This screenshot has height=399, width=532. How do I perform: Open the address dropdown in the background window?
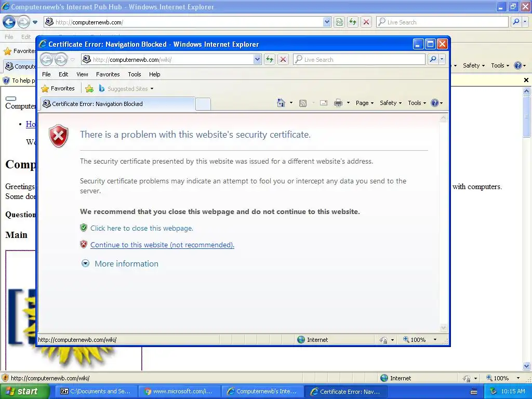point(327,22)
